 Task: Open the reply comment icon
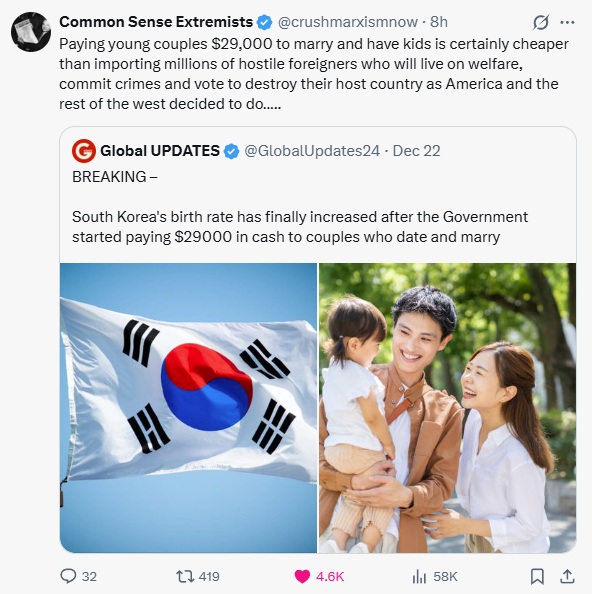pyautogui.click(x=68, y=576)
